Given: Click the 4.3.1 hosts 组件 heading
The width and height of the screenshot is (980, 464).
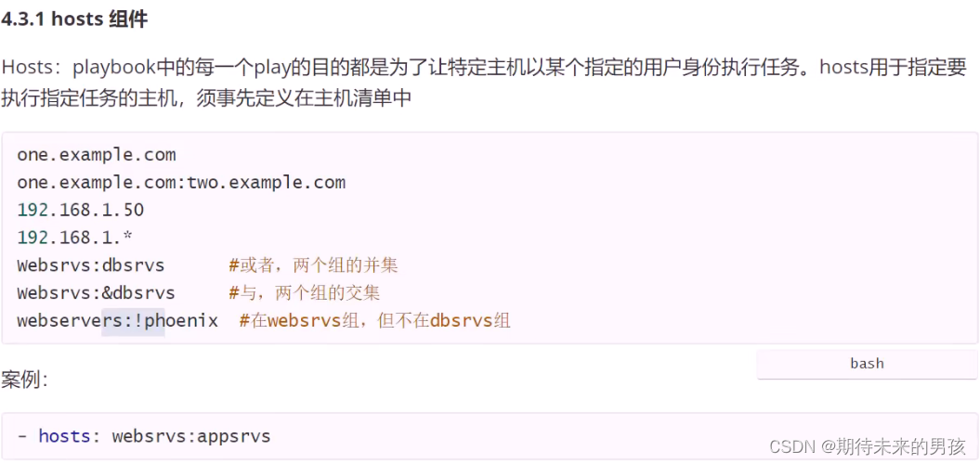Looking at the screenshot, I should [74, 19].
